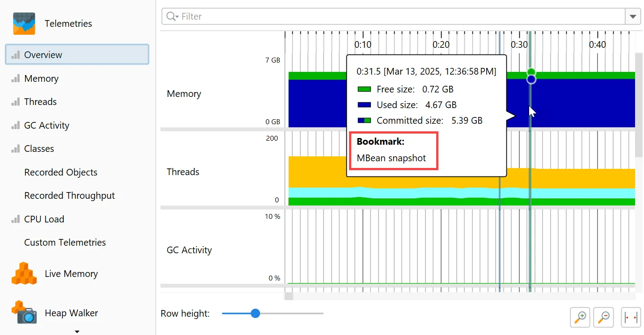This screenshot has width=644, height=335.
Task: Click the chart icon beside Overview
Action: (16, 55)
